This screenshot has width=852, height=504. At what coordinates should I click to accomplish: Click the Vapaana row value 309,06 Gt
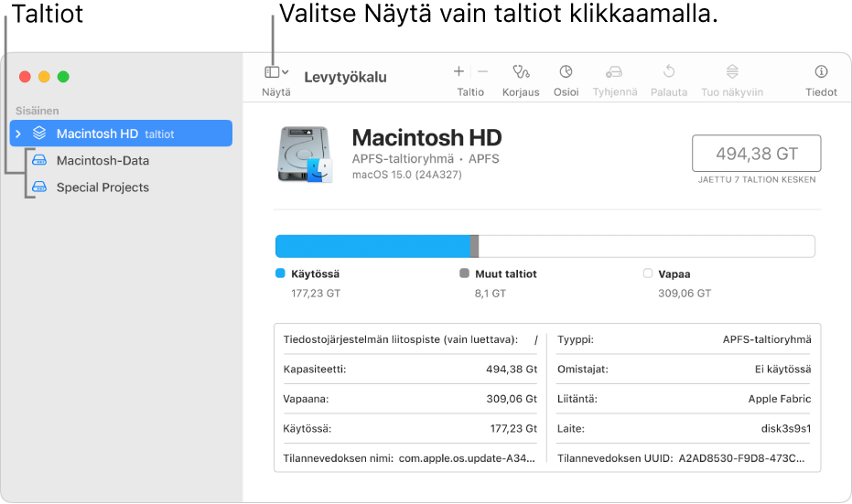click(512, 399)
